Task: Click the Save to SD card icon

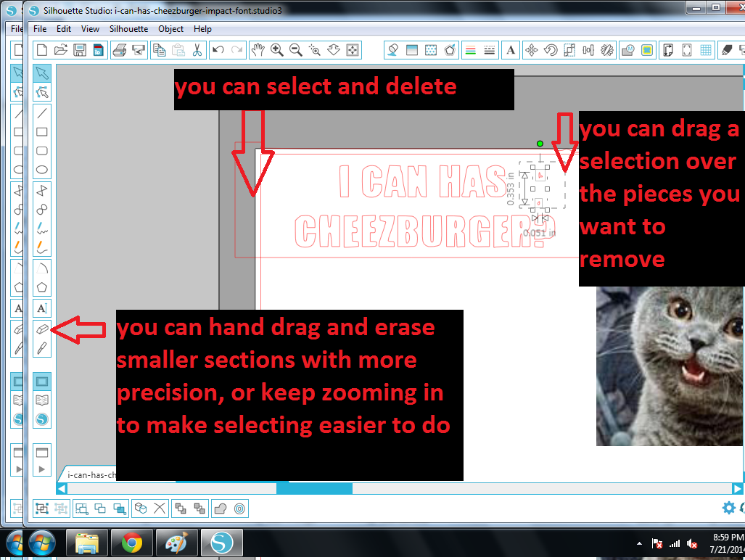Action: (99, 50)
